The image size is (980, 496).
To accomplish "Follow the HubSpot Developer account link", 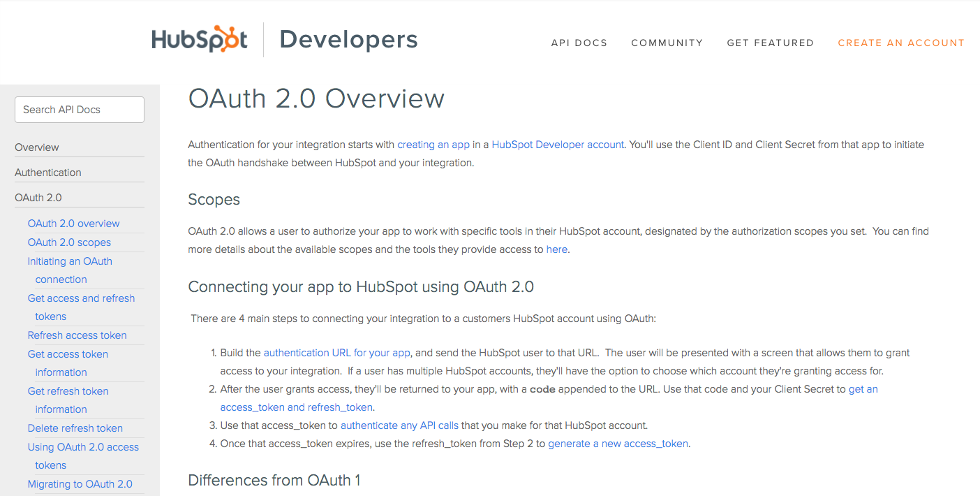I will [x=558, y=145].
